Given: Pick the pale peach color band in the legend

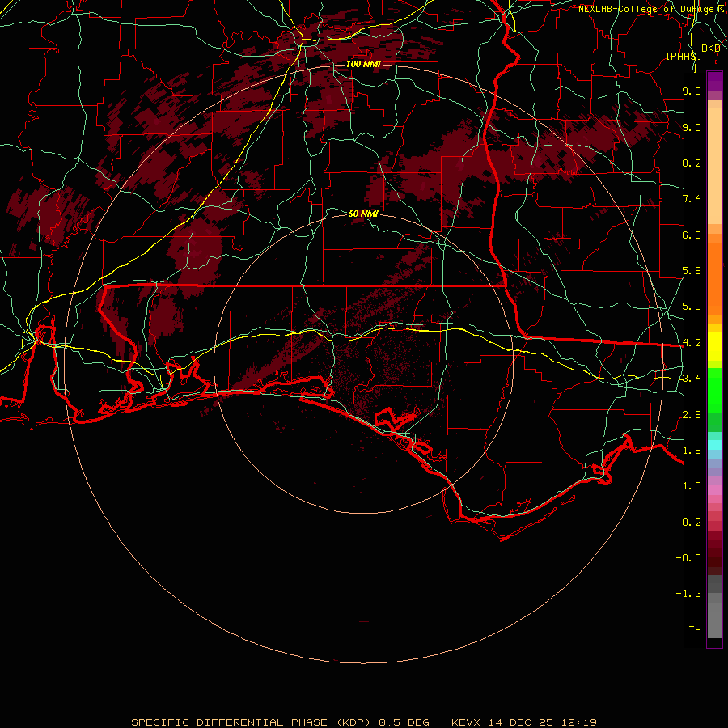Looking at the screenshot, I should pos(714,166).
